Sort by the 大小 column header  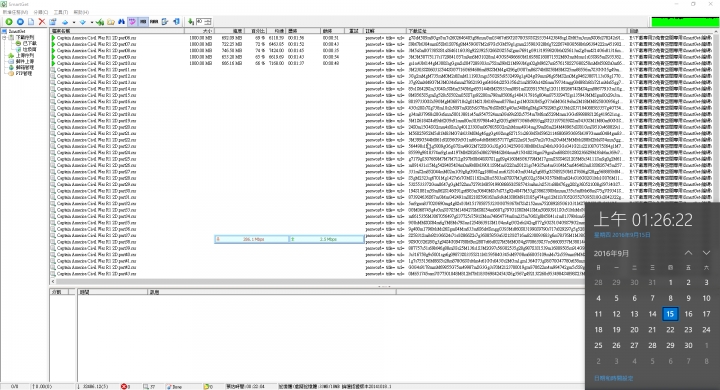tap(200, 31)
